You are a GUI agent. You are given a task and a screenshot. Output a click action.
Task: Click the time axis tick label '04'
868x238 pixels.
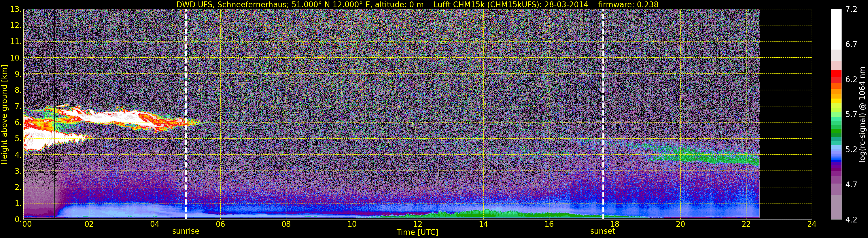point(154,224)
